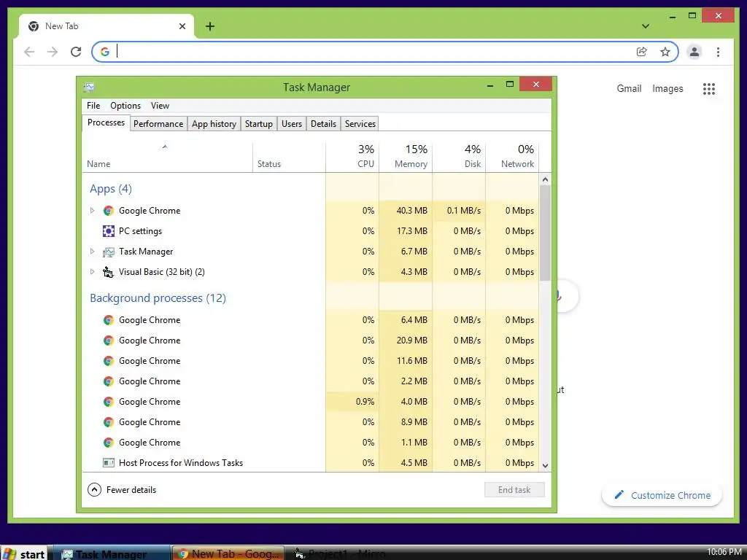Click Chrome background process icon using 1.1 MB

click(109, 443)
